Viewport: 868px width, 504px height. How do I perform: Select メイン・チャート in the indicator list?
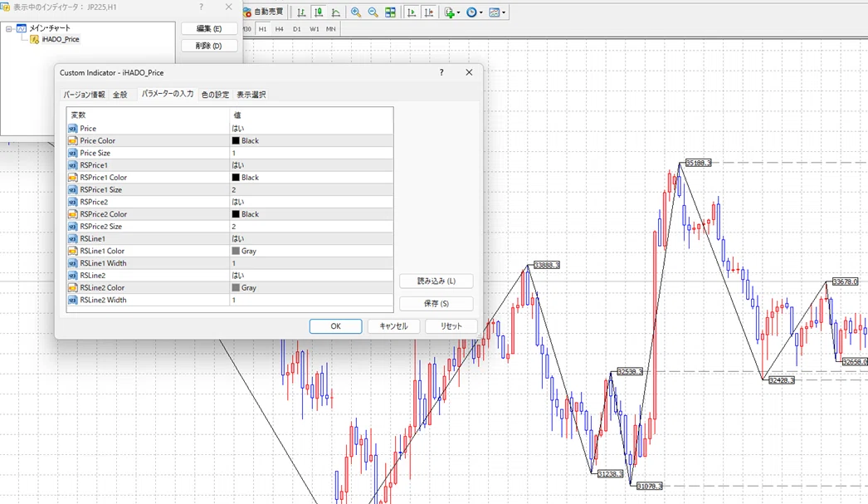[x=49, y=28]
